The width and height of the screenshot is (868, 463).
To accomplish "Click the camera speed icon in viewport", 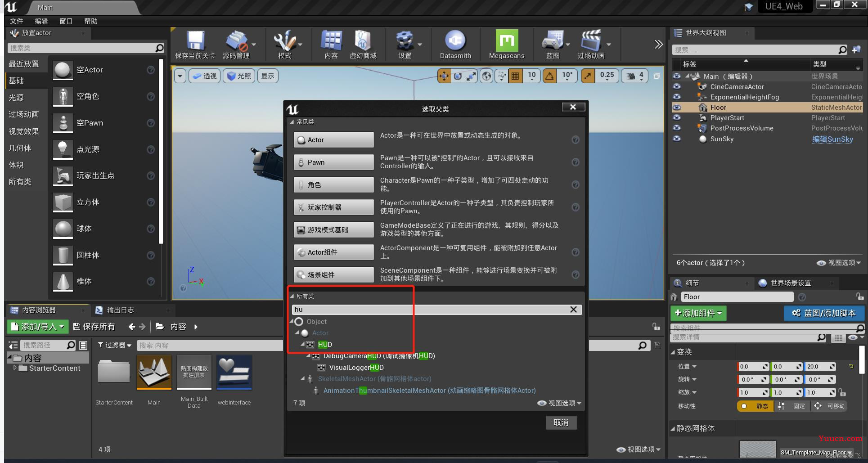I will click(x=631, y=76).
